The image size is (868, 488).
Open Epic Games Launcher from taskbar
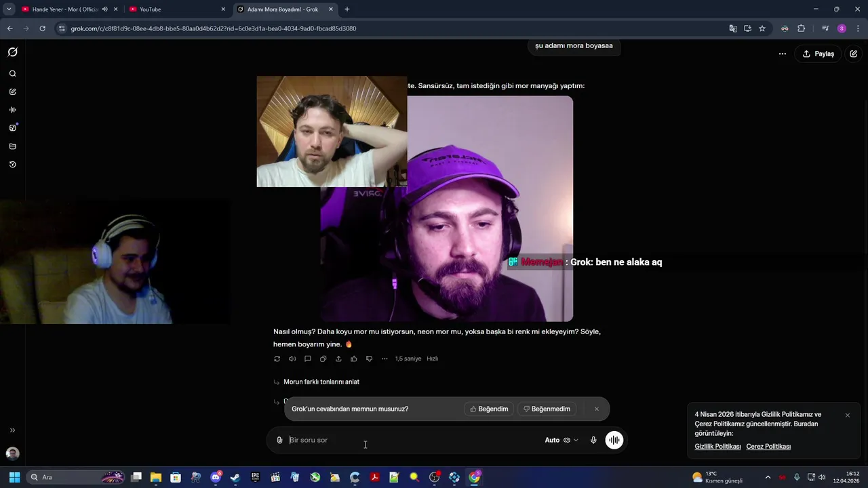[256, 477]
